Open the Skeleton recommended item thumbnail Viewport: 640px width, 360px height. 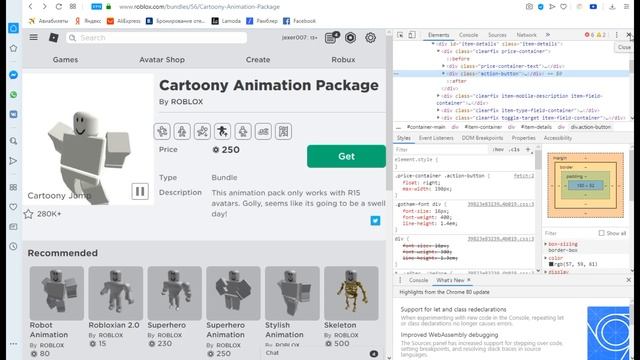[351, 293]
